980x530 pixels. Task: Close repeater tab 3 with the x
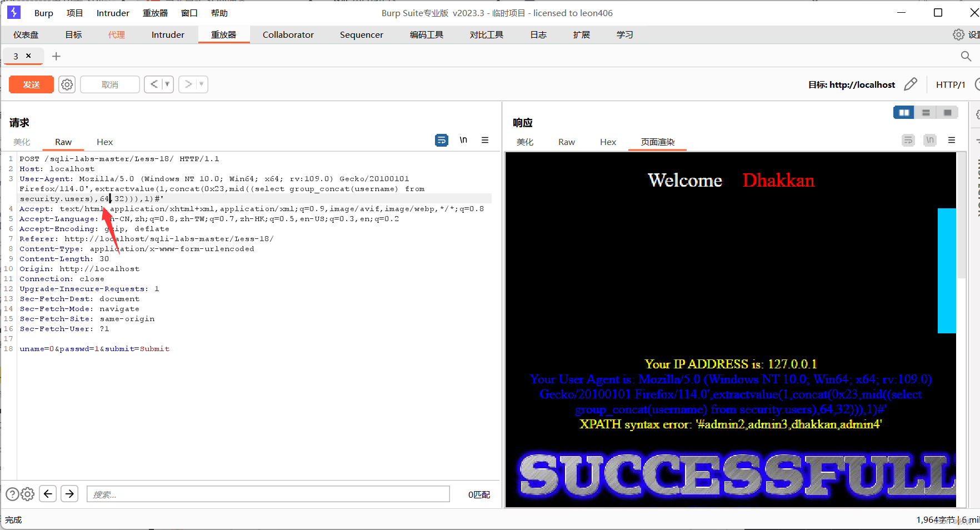click(x=28, y=56)
